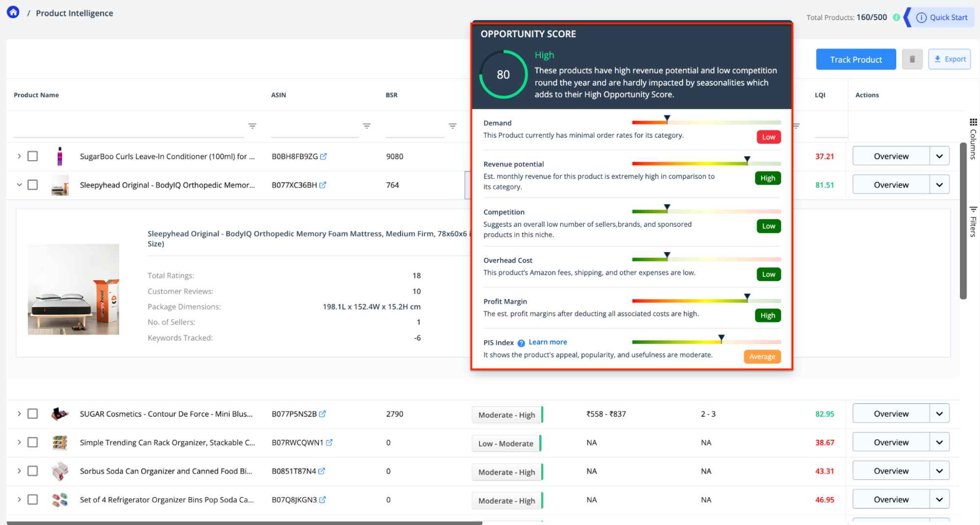Select checkbox for SugarBoo Curls product
980x525 pixels.
coord(33,156)
